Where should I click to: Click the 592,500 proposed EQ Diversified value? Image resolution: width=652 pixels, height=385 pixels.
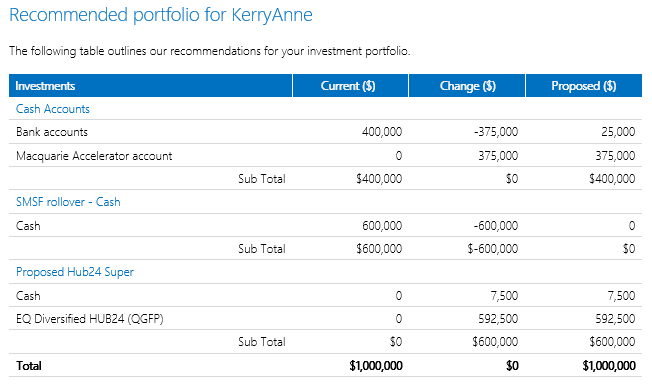click(x=615, y=319)
